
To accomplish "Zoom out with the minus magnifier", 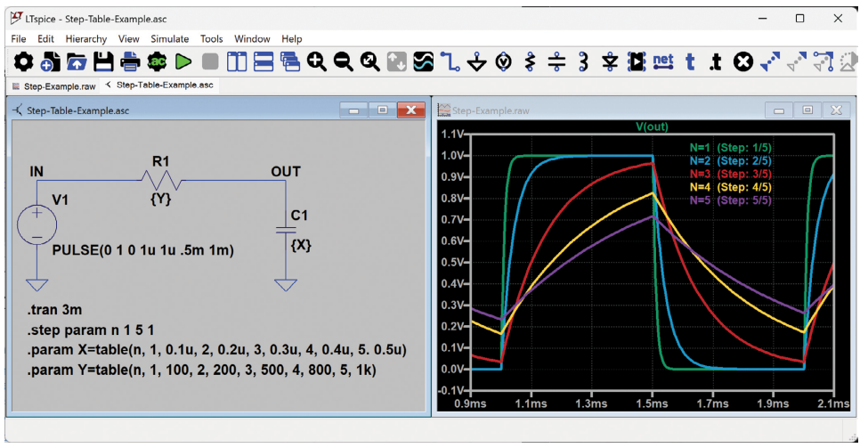I will 344,61.
